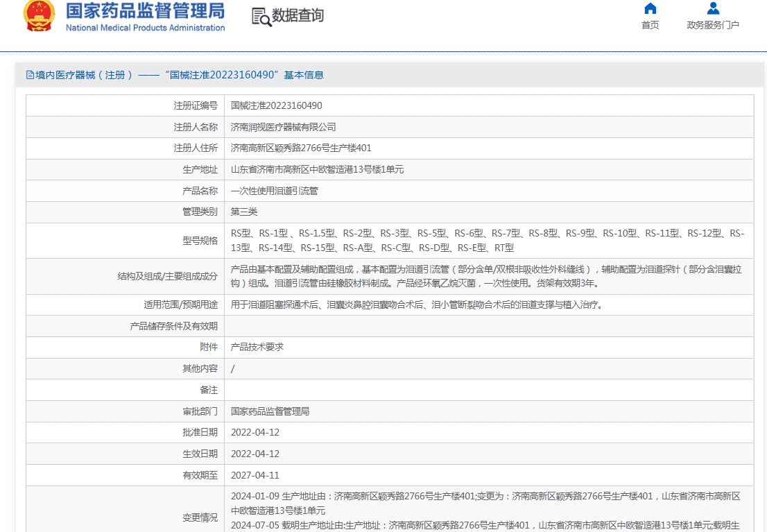Select 第三类 management category value
This screenshot has width=767, height=532.
click(244, 212)
